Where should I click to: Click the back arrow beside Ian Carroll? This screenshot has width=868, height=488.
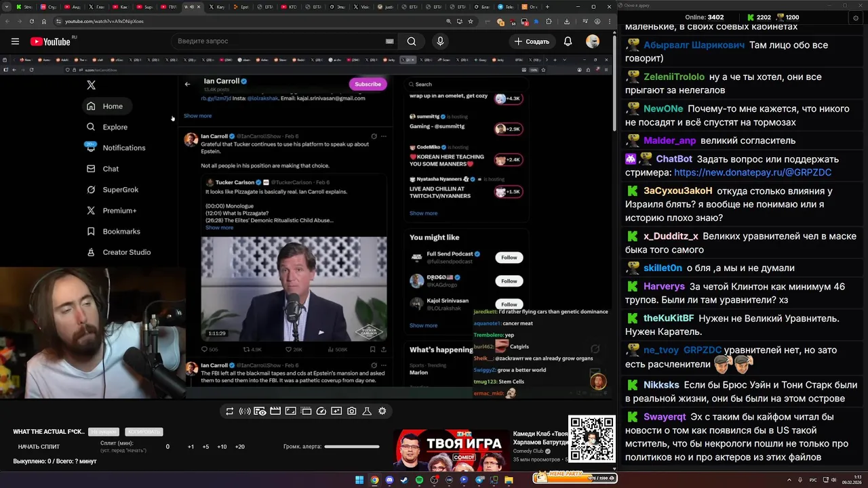pos(188,84)
